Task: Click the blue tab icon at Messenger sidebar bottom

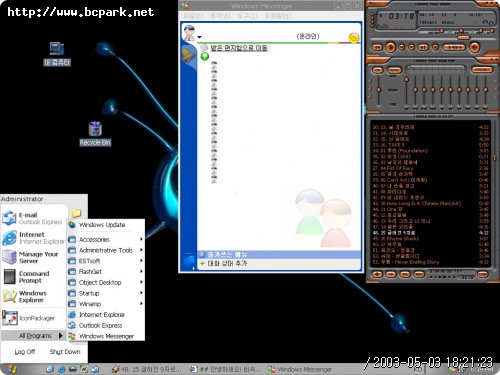Action: click(189, 261)
